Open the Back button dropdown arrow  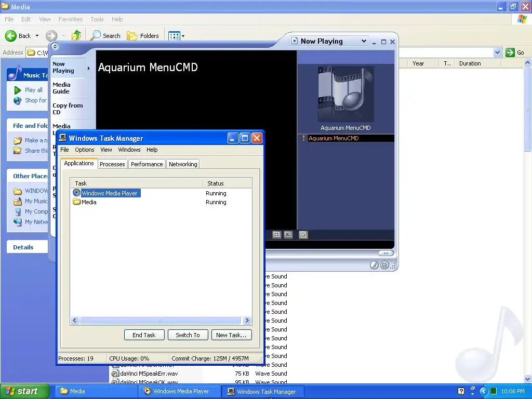[37, 36]
